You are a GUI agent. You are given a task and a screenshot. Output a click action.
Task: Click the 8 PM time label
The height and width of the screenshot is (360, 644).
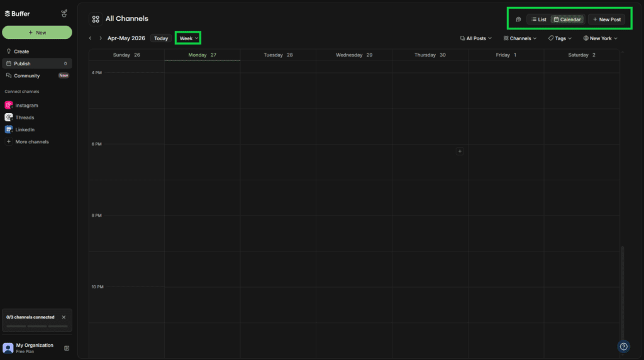coord(96,215)
